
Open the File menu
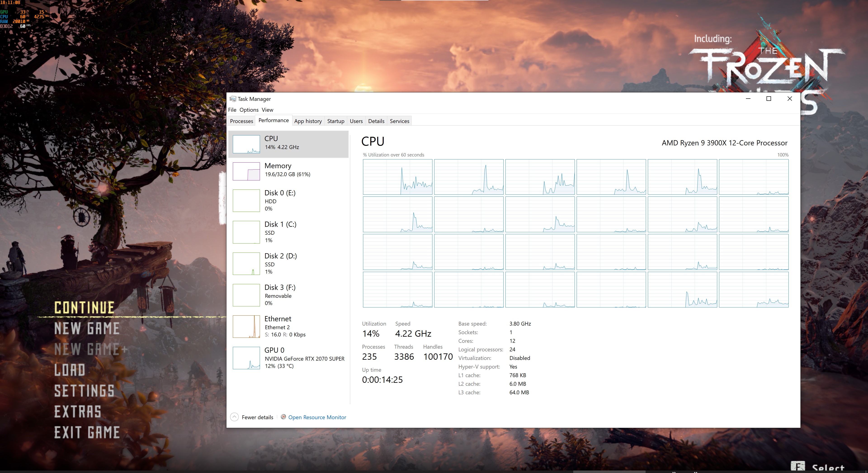coord(232,110)
